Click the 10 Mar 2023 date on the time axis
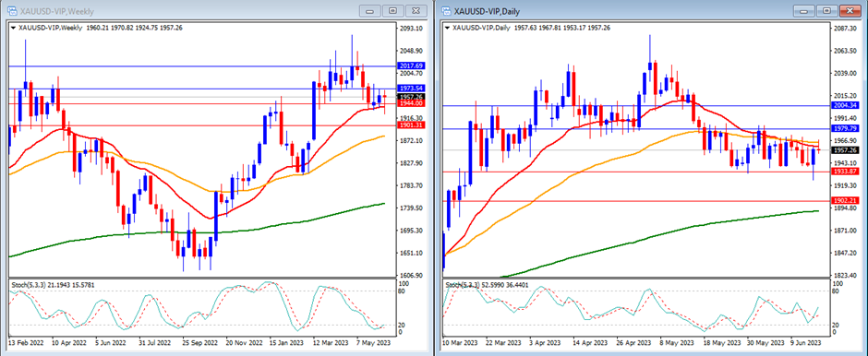 459,342
